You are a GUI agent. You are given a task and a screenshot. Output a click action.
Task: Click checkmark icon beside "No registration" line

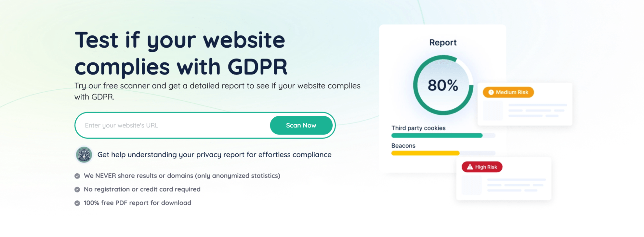(x=77, y=189)
